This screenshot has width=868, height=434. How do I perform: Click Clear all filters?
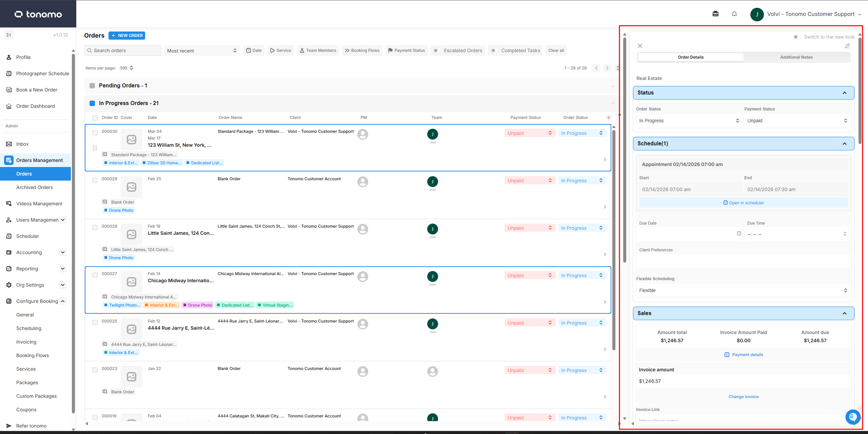tap(556, 50)
